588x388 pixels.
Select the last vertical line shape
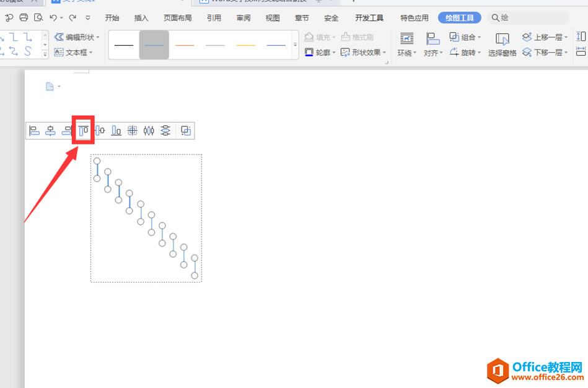pyautogui.click(x=195, y=267)
